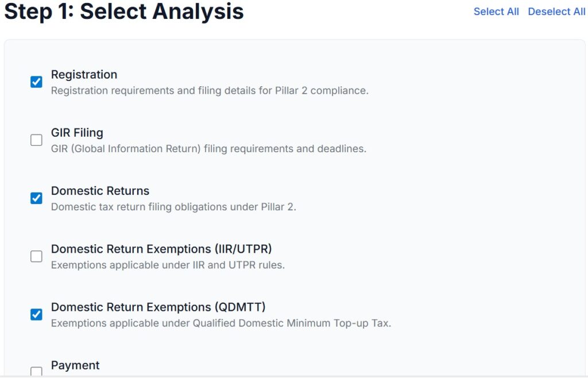Click the Registration requirements description text
This screenshot has width=588, height=378.
(210, 91)
